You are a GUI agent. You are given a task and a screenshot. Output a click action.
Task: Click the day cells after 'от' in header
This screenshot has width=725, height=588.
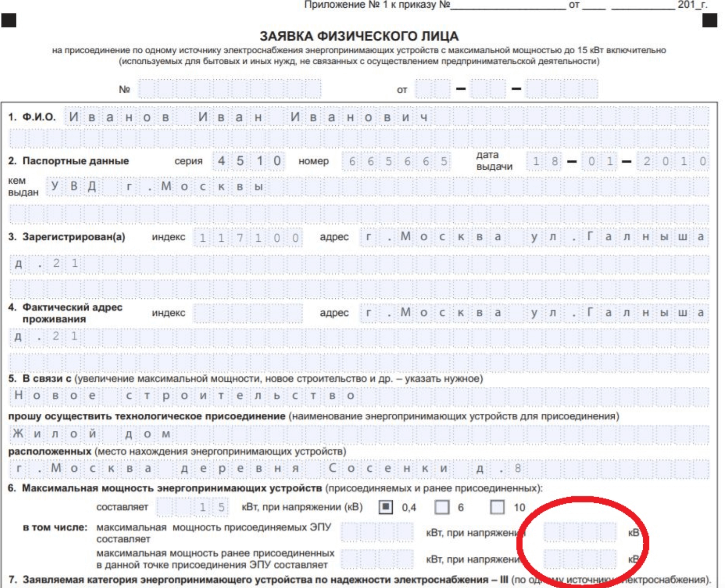[x=433, y=89]
